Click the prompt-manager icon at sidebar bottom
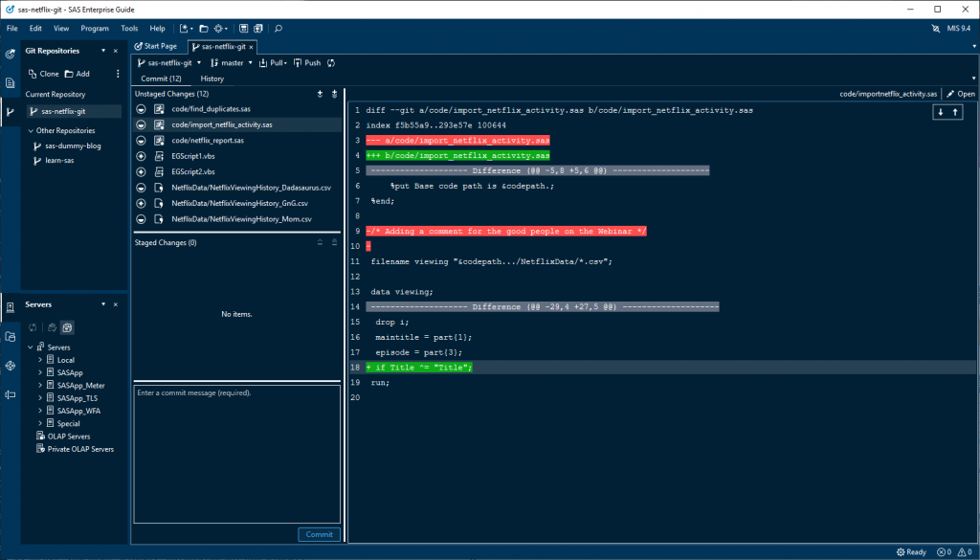This screenshot has height=560, width=980. click(10, 394)
